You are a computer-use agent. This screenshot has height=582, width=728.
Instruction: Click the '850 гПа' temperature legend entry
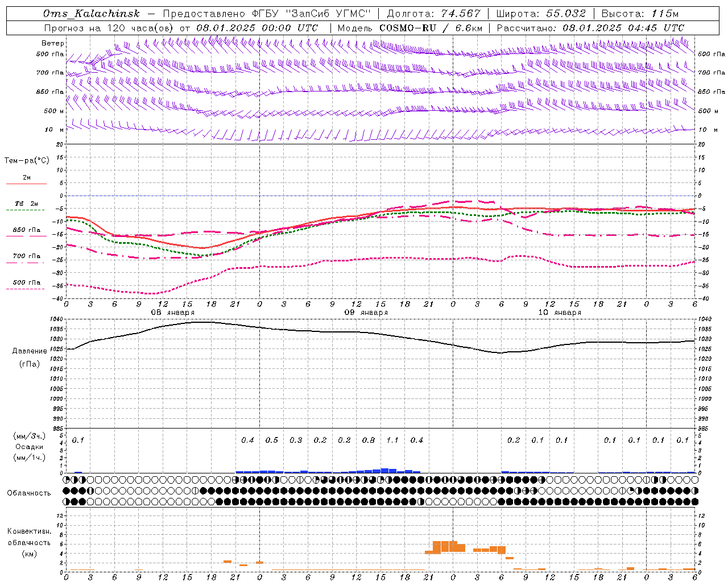click(27, 230)
